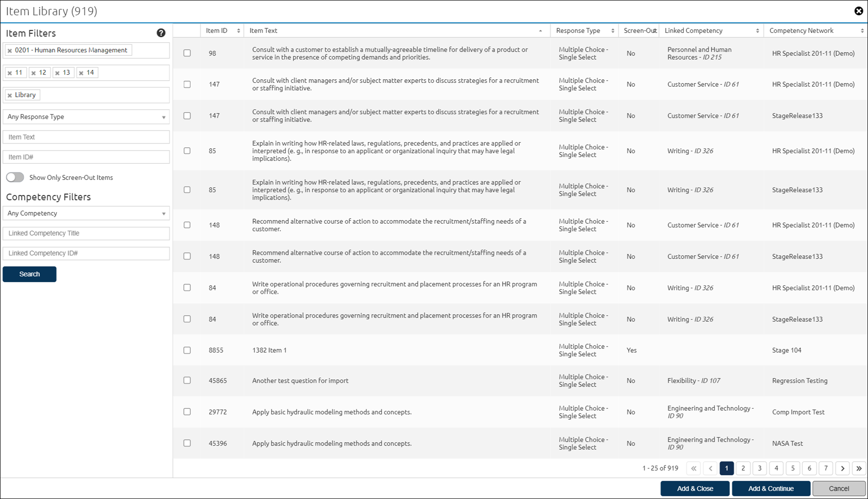Image resolution: width=868 pixels, height=499 pixels.
Task: Focus the Linked Competency ID# field
Action: click(86, 253)
